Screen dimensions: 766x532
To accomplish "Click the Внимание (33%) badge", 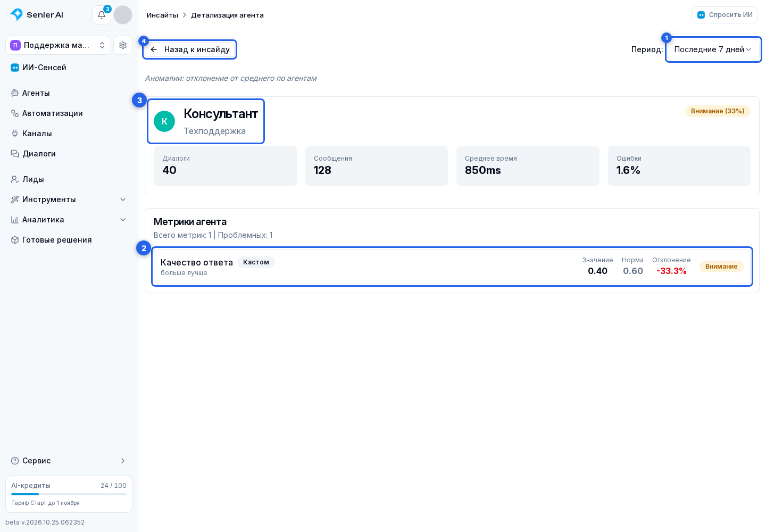I will (718, 111).
